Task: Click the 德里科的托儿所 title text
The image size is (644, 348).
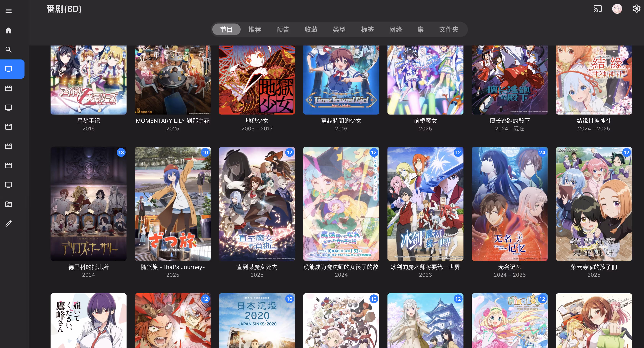Action: click(x=88, y=267)
